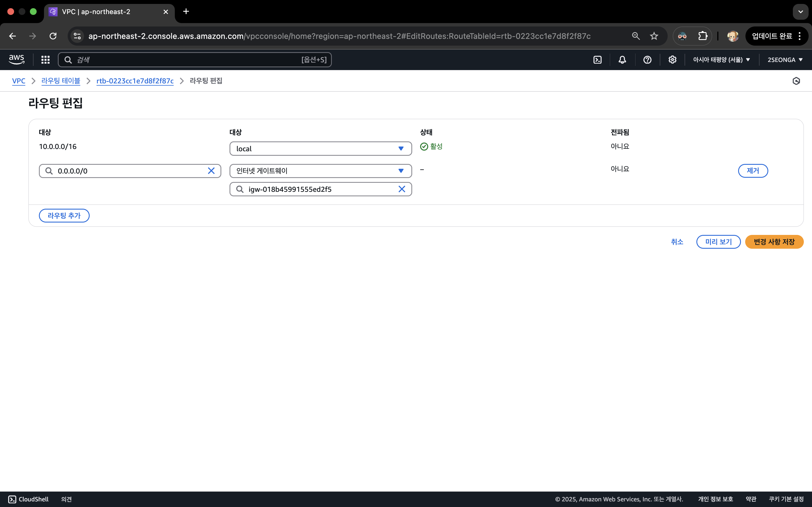The width and height of the screenshot is (812, 507).
Task: Open the AWS CloudShell icon in top navigation
Action: pyautogui.click(x=597, y=60)
